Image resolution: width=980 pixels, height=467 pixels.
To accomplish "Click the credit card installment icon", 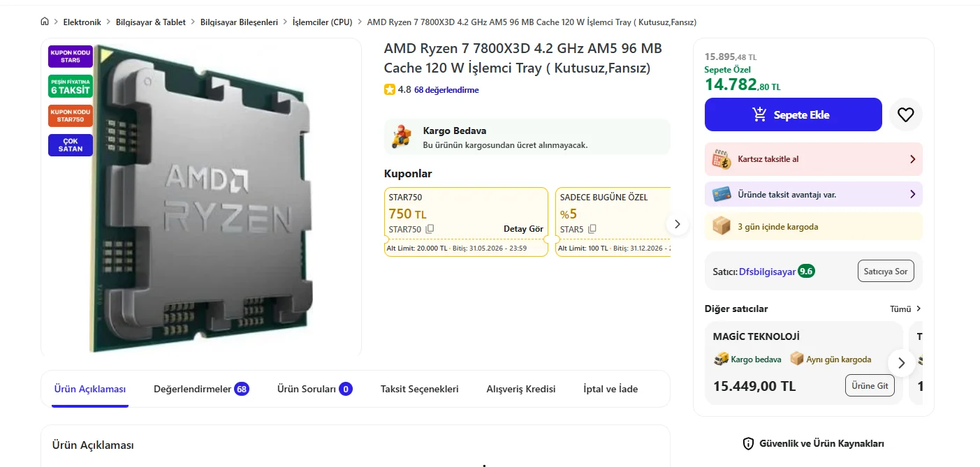I will click(722, 195).
